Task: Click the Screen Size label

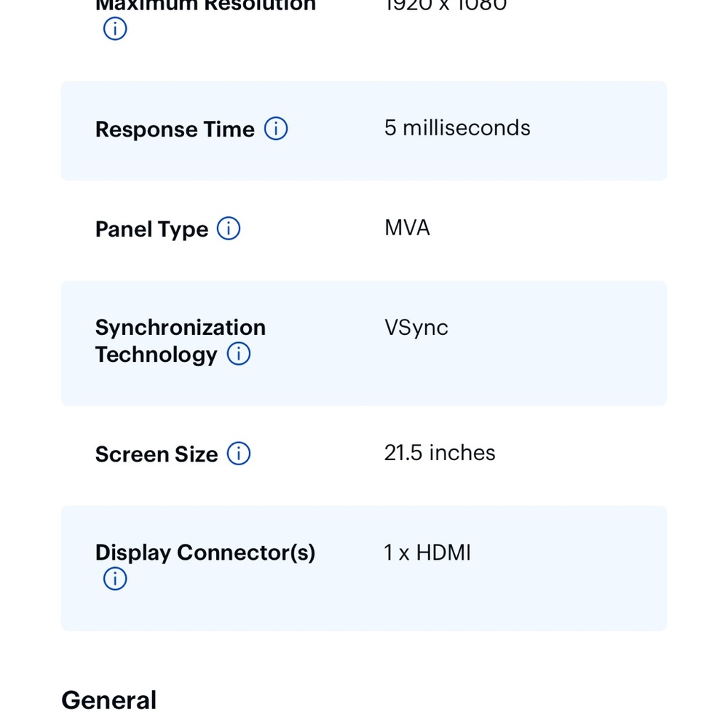Action: coord(157,454)
